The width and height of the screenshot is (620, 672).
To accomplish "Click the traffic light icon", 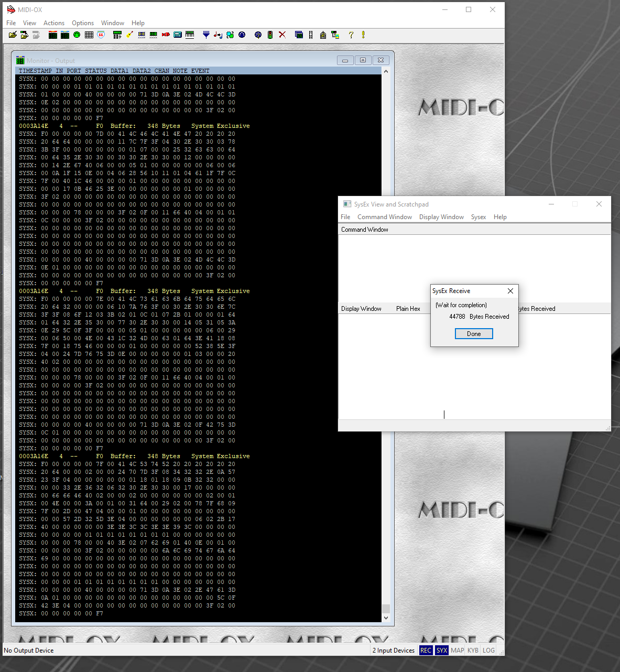I will pos(270,35).
